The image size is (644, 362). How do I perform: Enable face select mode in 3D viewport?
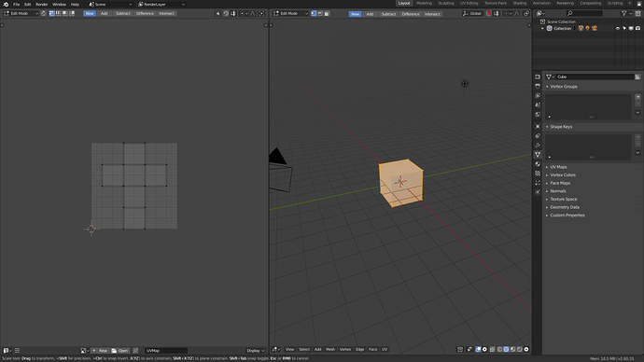coord(327,14)
